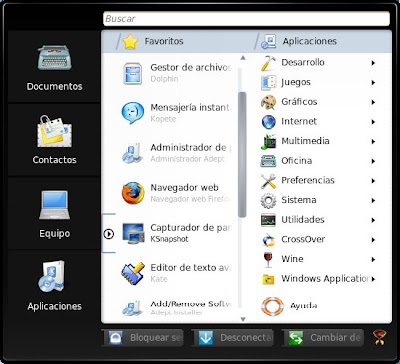Expand the Gráficos submenu arrow
Viewport: 400px width, 364px height.
(x=373, y=102)
